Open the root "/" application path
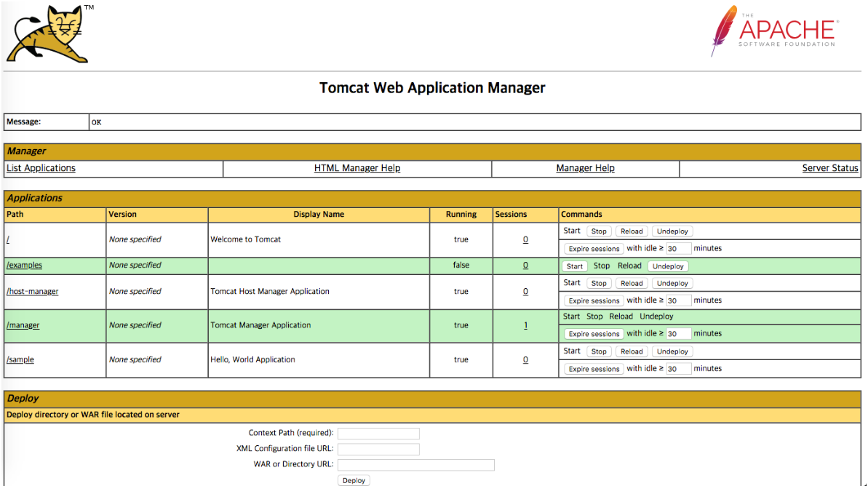868x486 pixels. point(8,239)
